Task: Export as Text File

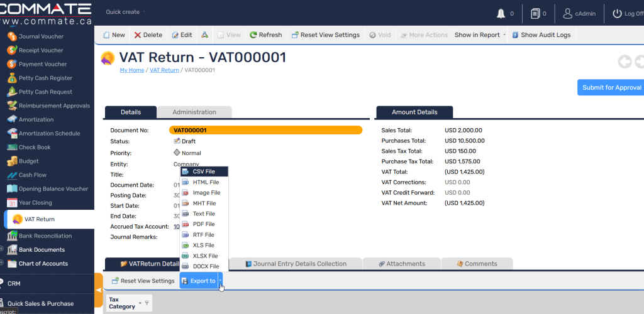Action: coord(204,214)
